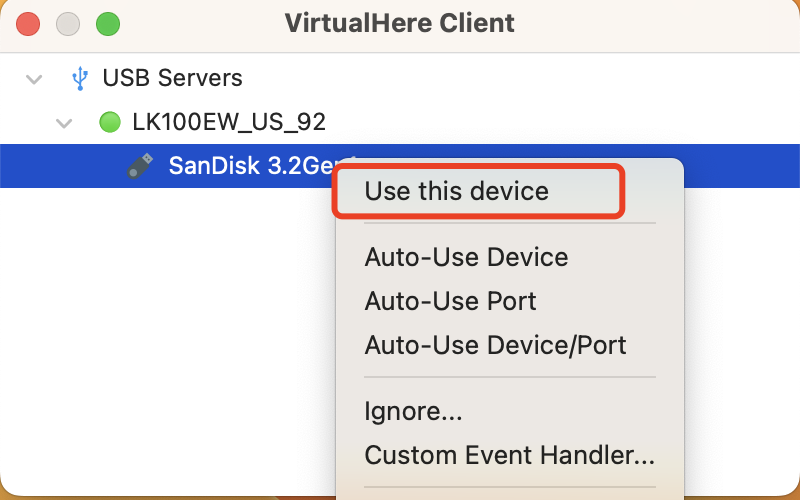800x500 pixels.
Task: Close the VirtualHere Client window
Action: pos(28,22)
